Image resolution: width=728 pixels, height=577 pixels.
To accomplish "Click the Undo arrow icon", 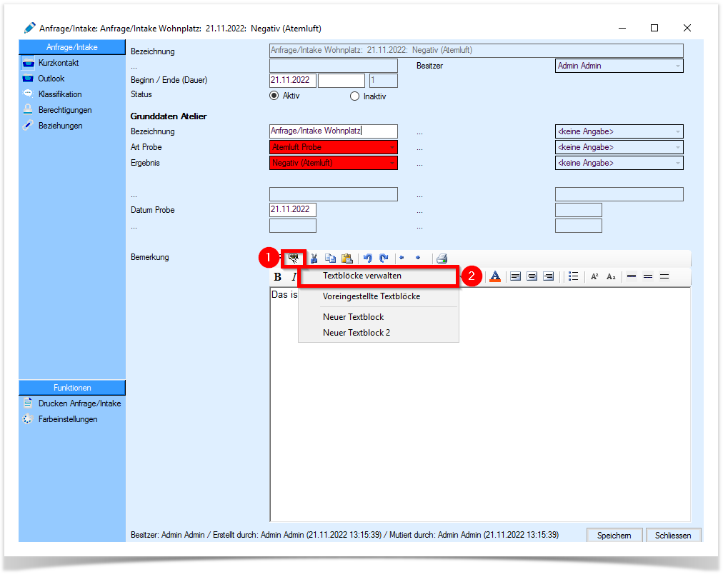I will click(x=368, y=259).
